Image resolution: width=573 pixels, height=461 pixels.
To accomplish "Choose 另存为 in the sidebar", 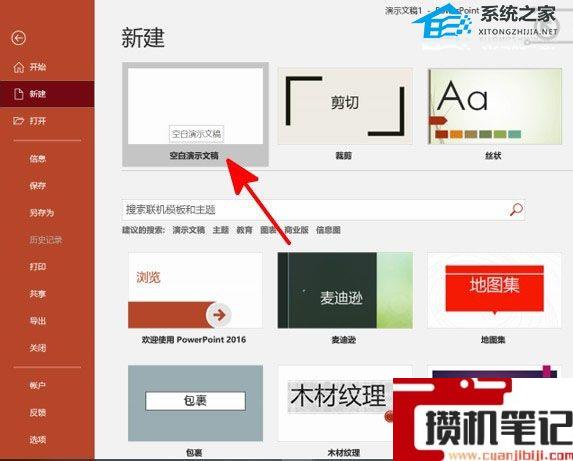I will [x=42, y=213].
